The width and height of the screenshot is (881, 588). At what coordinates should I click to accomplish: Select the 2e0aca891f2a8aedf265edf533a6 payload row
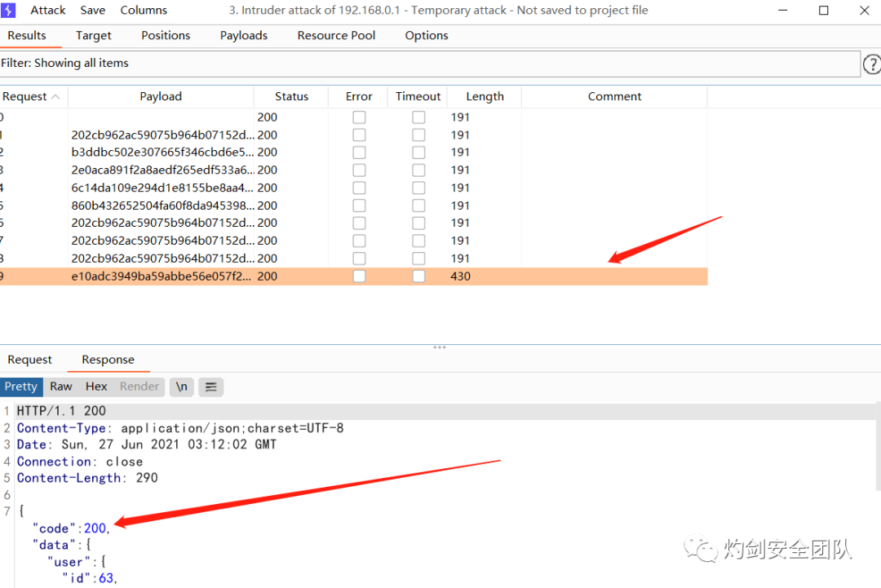click(353, 170)
